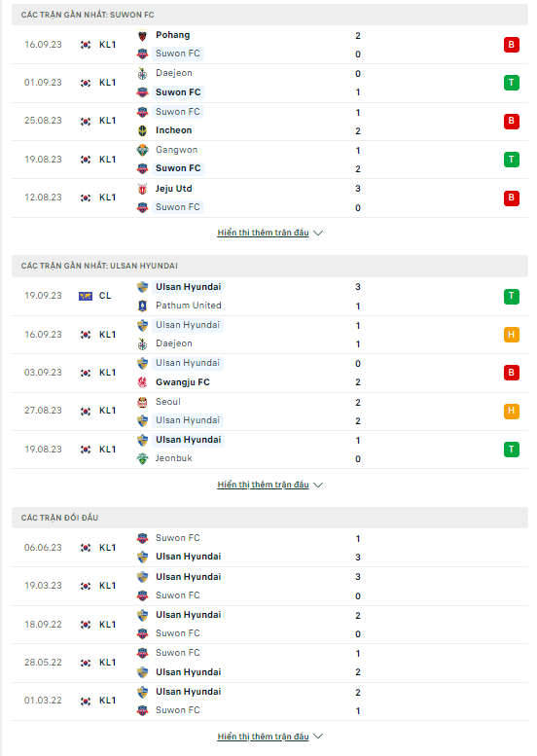
Task: Select the 06.06.23 Suwon FC vs Ulsan match
Action: [269, 548]
